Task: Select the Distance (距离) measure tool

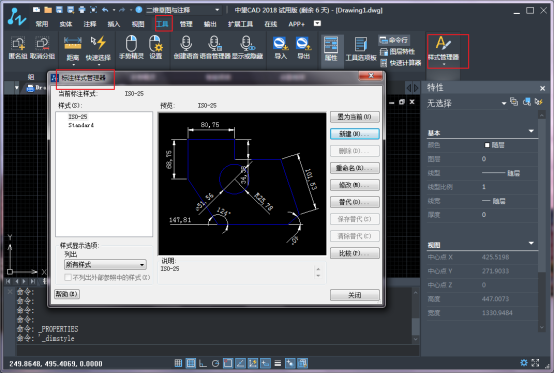Action: pyautogui.click(x=73, y=43)
